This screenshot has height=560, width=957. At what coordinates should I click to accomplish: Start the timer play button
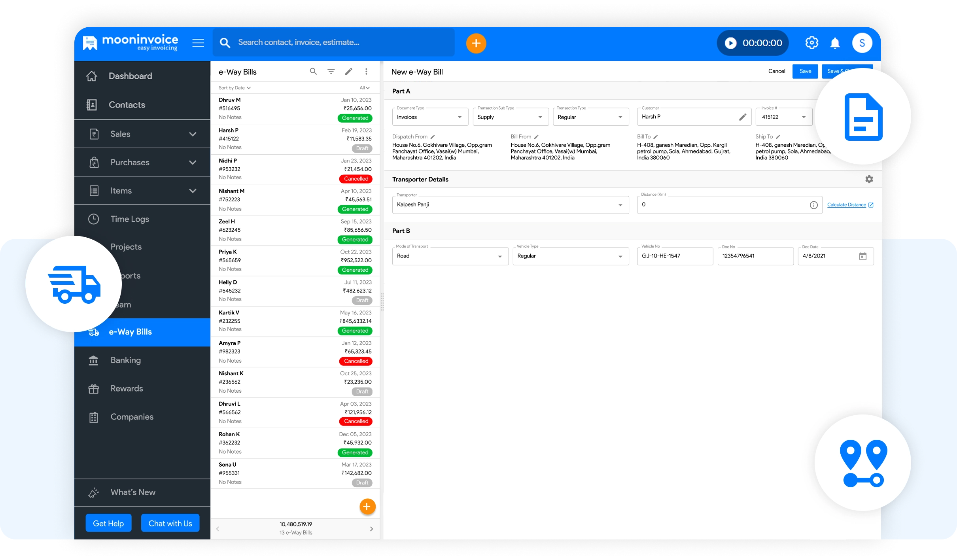click(730, 43)
